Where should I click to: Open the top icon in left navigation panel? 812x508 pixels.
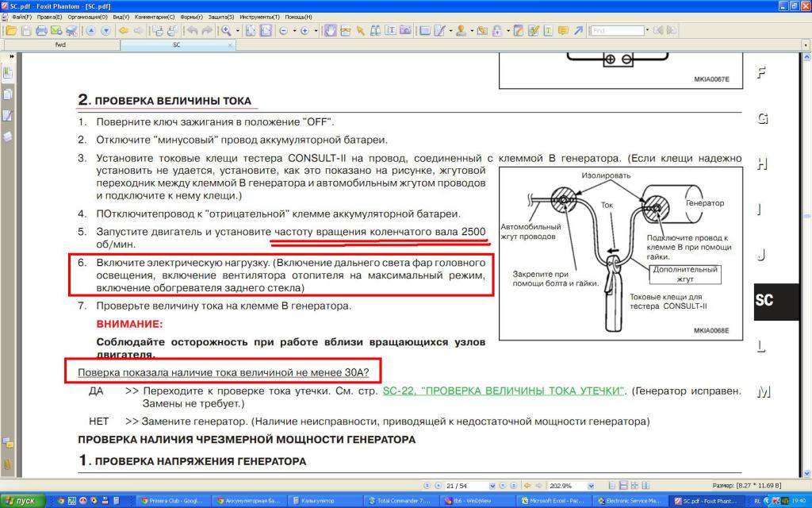tap(8, 72)
